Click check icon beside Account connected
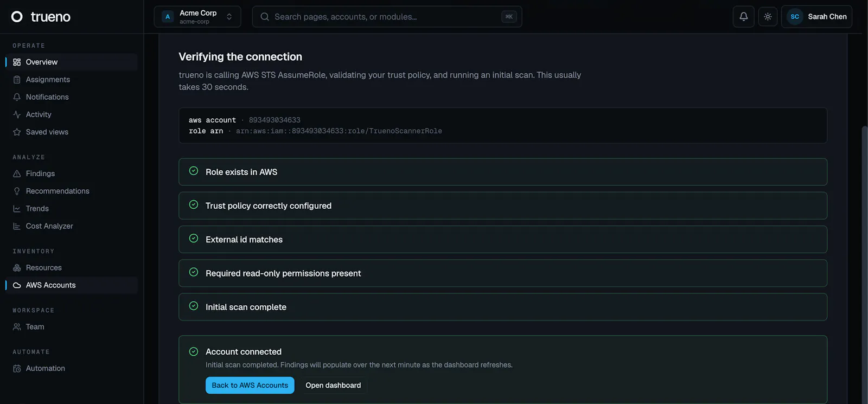This screenshot has width=868, height=404. click(x=194, y=352)
